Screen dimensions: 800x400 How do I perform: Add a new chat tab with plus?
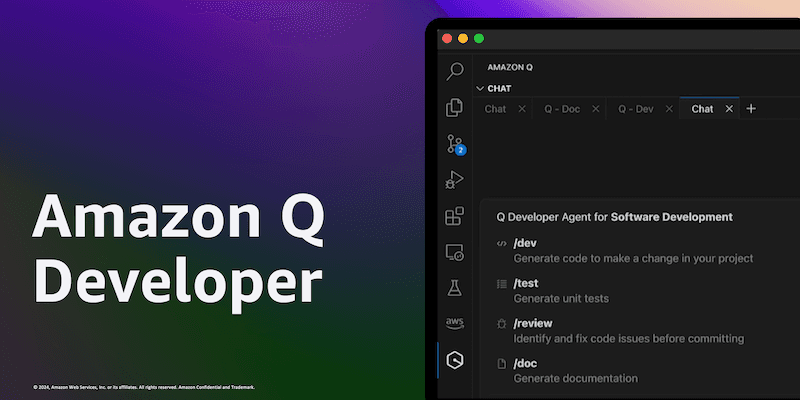(x=751, y=109)
